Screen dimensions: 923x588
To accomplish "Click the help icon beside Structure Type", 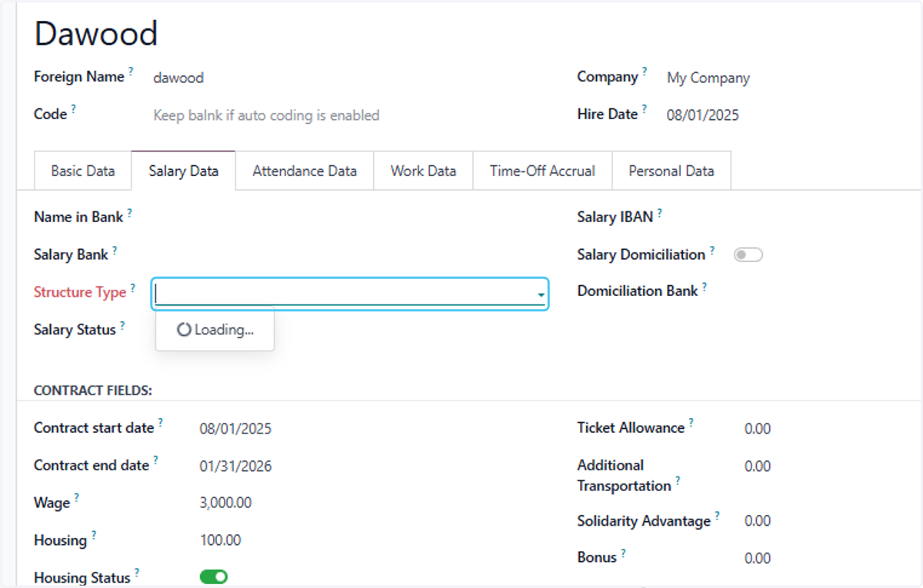I will coord(132,287).
